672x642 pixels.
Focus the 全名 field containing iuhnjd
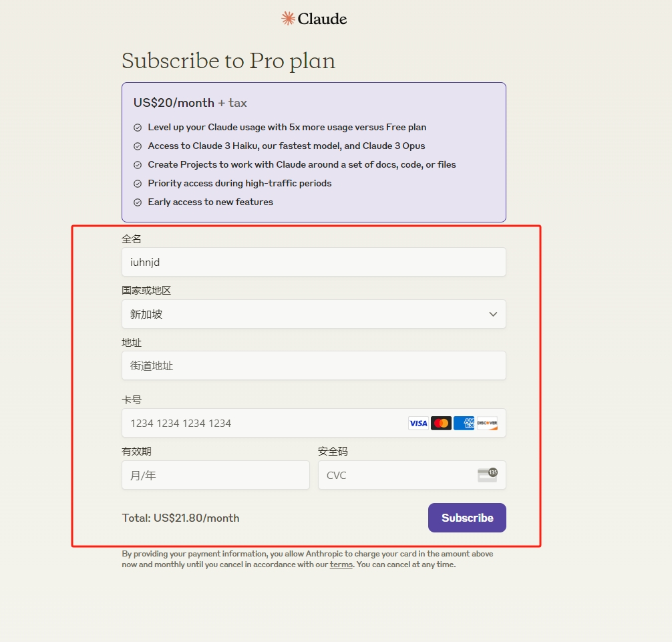pyautogui.click(x=313, y=262)
